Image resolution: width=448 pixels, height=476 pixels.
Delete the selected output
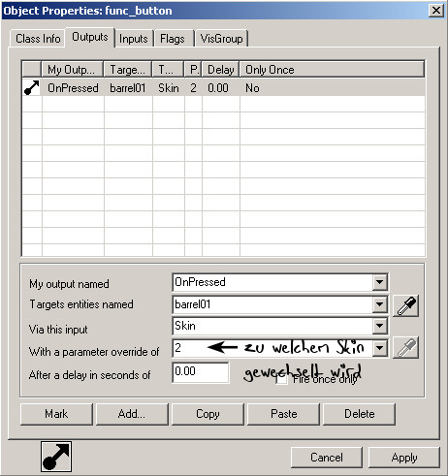click(359, 414)
